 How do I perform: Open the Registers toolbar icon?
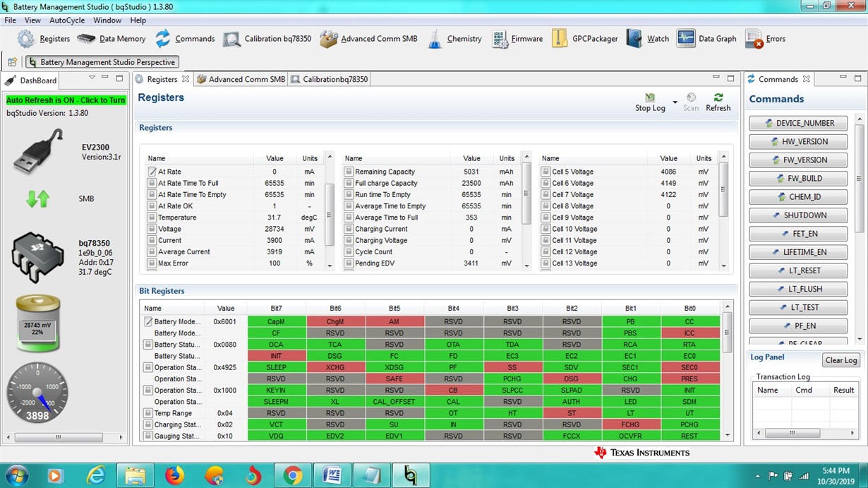(44, 39)
